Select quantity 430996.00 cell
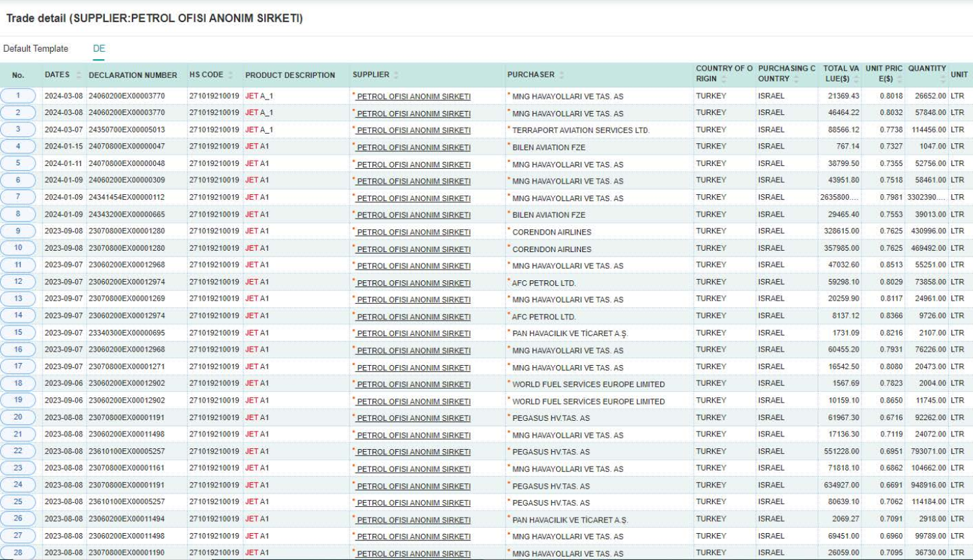Screen dimensions: 973x560 click(x=927, y=231)
